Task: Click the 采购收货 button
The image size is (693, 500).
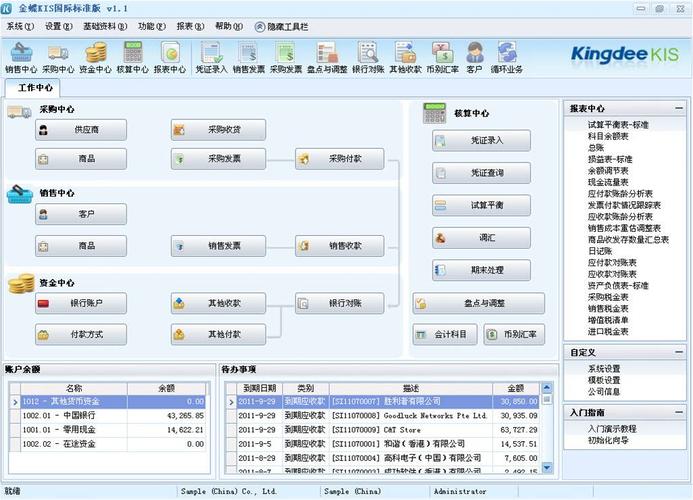Action: 218,130
